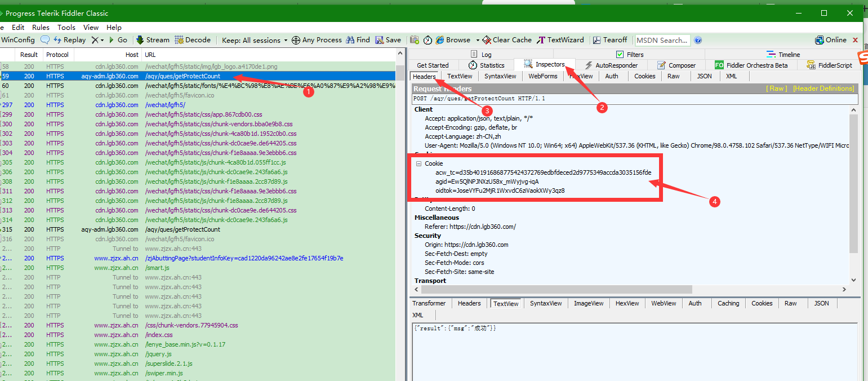Click the [Raw] link in Request Headers
Viewport: 868px width, 381px height.
pyautogui.click(x=776, y=88)
